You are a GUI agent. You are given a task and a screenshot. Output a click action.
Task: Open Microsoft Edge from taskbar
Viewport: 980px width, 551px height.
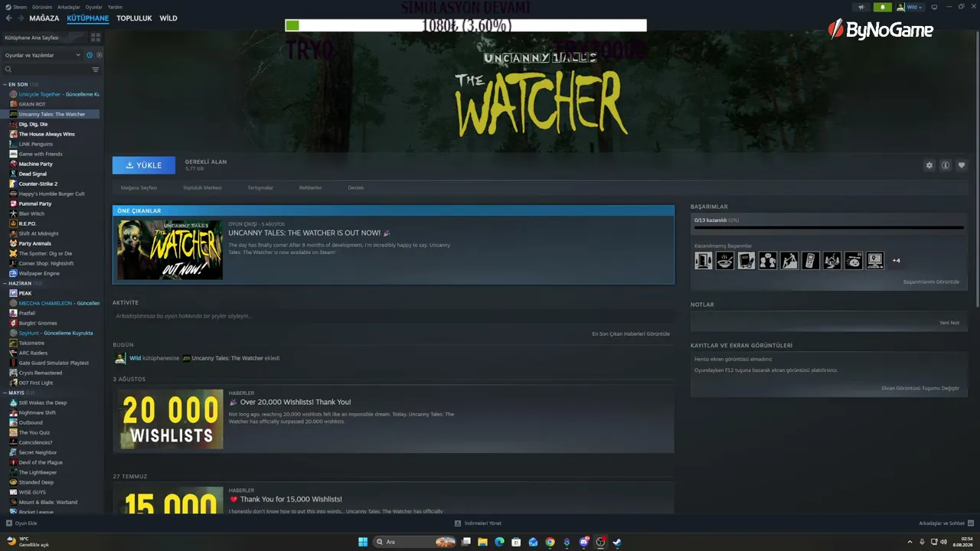click(x=499, y=542)
